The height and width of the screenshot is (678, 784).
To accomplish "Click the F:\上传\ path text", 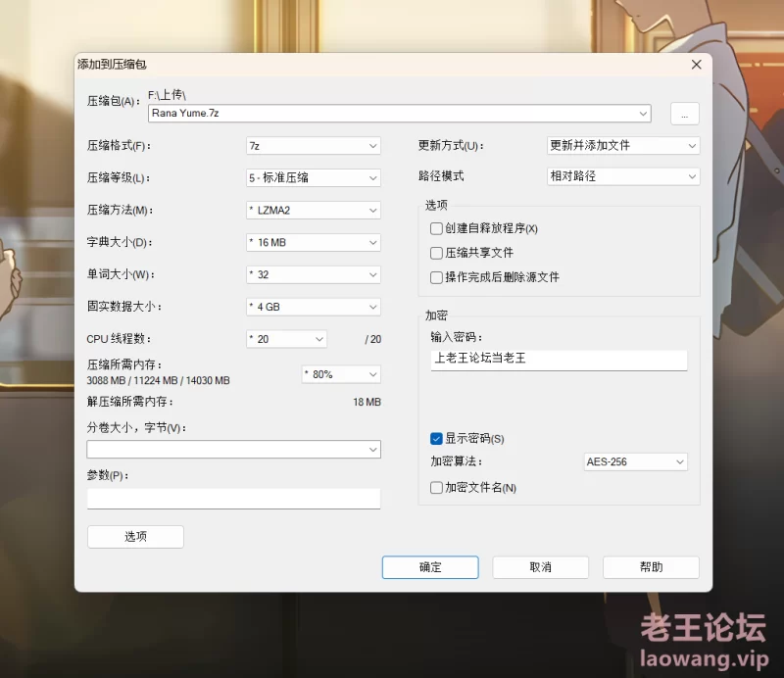I will (167, 95).
